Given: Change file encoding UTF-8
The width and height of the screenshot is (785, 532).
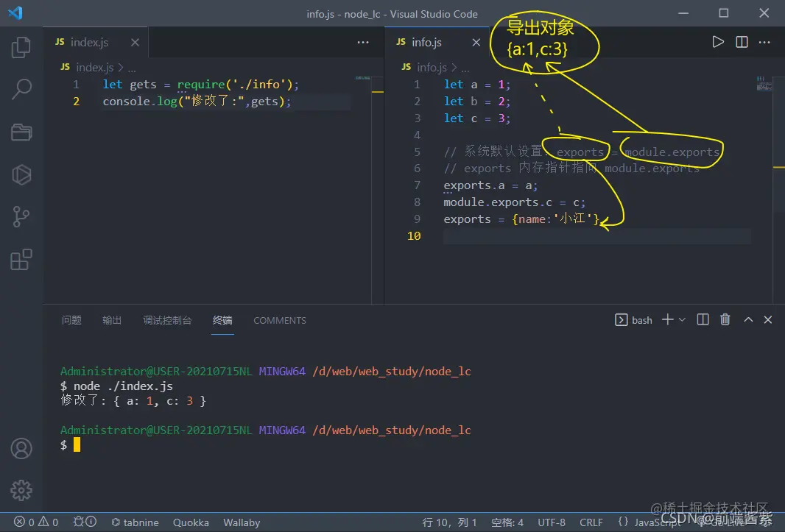Looking at the screenshot, I should point(552,522).
